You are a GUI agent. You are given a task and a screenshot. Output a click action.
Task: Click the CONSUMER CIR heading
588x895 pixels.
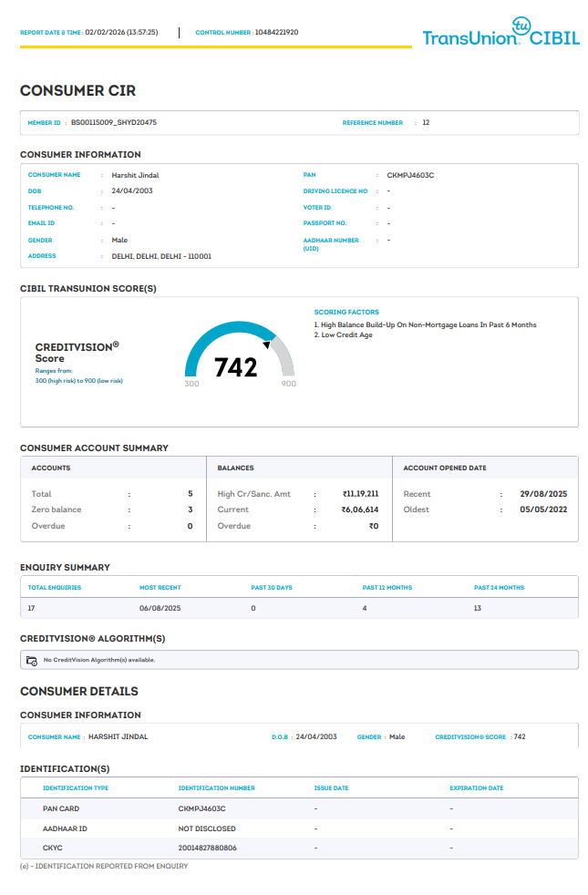[x=78, y=91]
